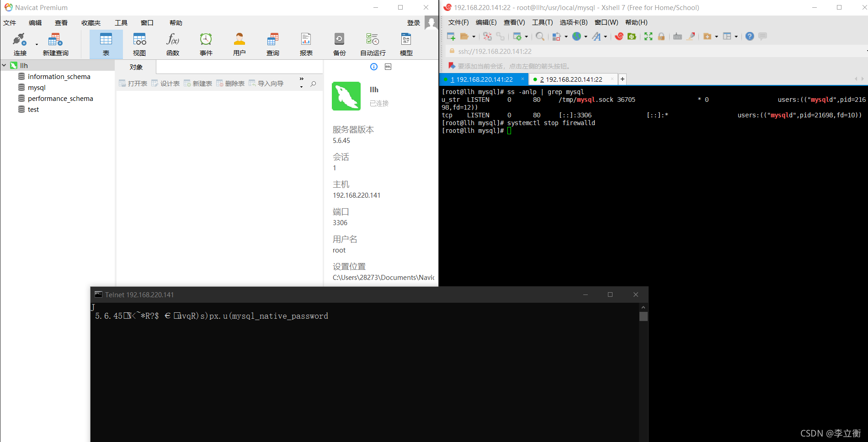Open Xshell's 选项卡(B) menu
Screen dimensions: 868x442
(x=574, y=22)
